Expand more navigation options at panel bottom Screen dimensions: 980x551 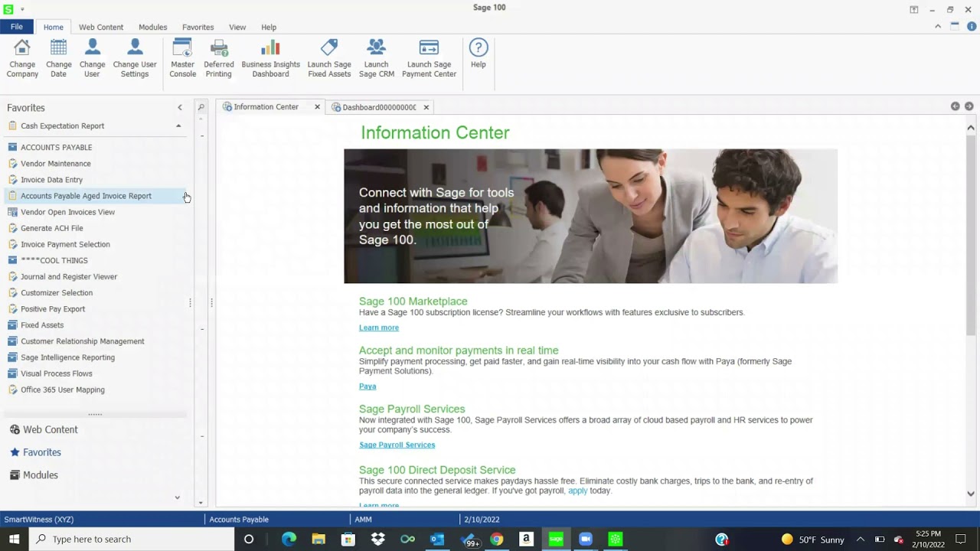tap(177, 497)
